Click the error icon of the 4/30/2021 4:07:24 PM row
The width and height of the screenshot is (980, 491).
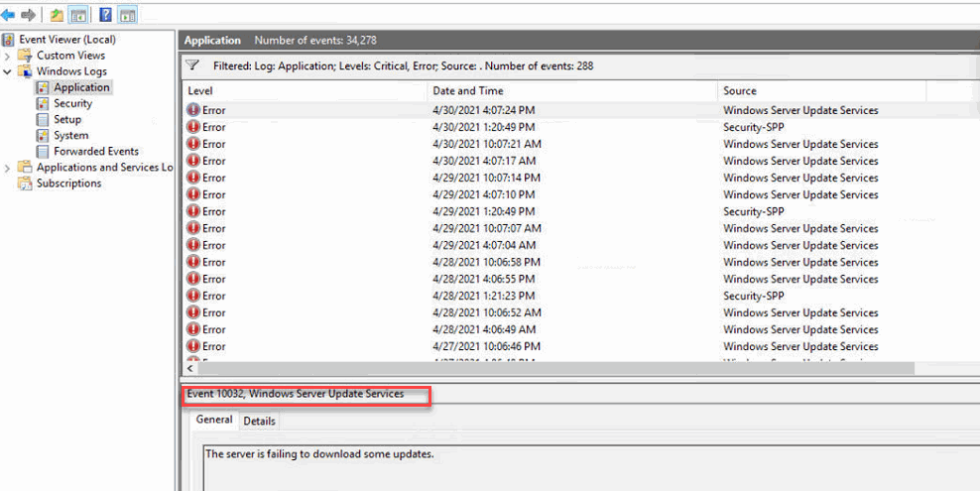tap(193, 110)
